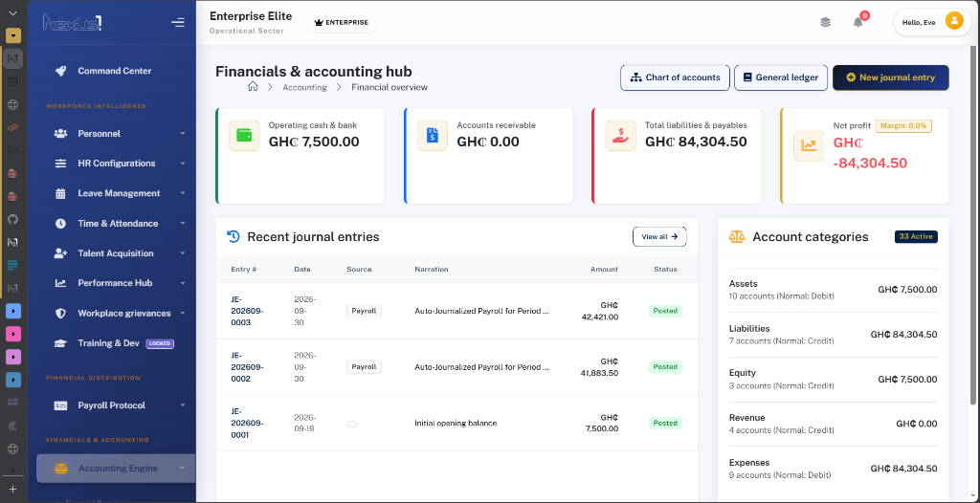Click the orange user avatar icon

(954, 22)
